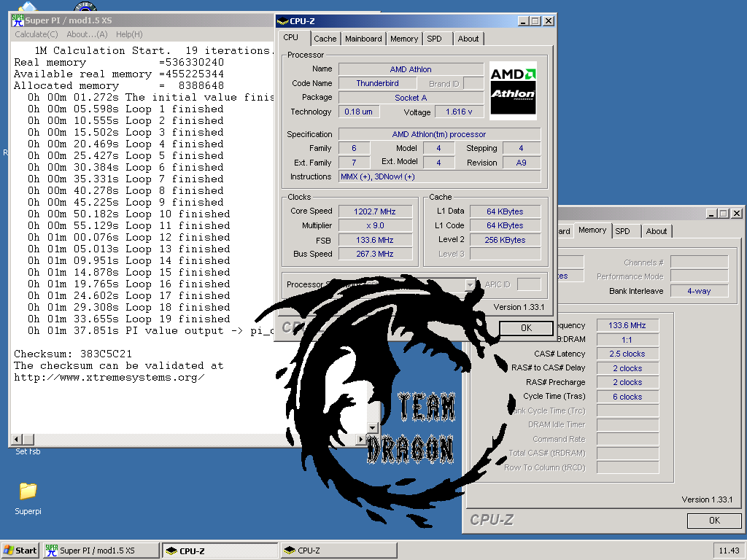This screenshot has width=747, height=560.
Task: Click the Revision value A9
Action: (x=521, y=163)
